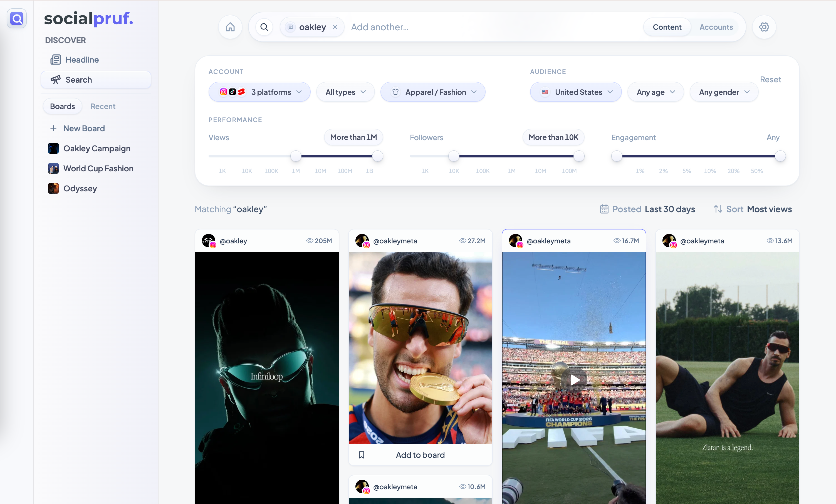Go to the home page icon

click(x=230, y=27)
